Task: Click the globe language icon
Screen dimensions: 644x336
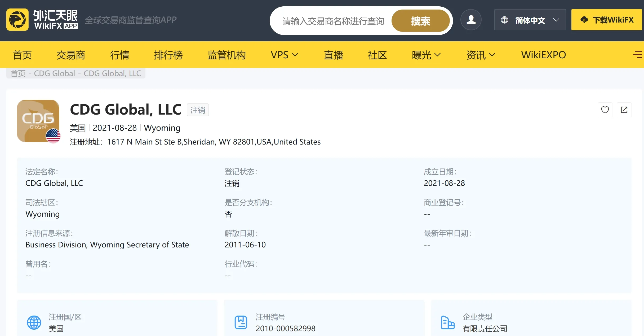Action: point(504,20)
